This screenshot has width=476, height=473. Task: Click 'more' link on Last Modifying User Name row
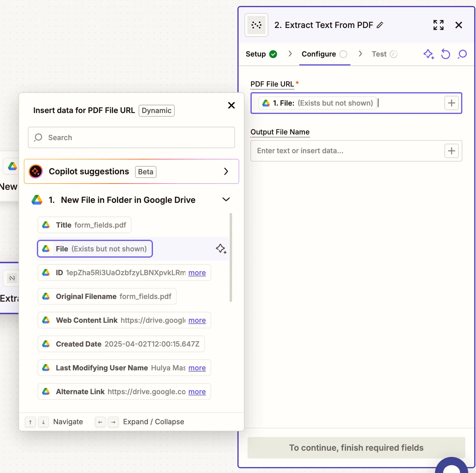click(x=197, y=368)
